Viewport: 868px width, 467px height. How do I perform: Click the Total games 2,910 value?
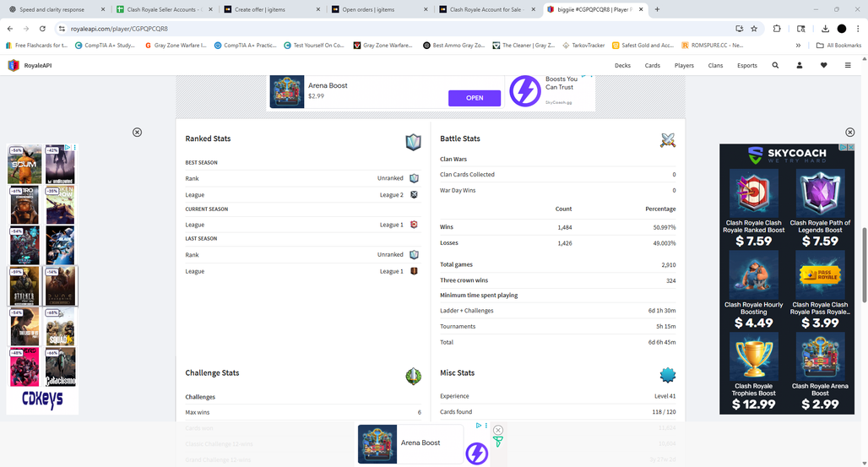point(668,265)
